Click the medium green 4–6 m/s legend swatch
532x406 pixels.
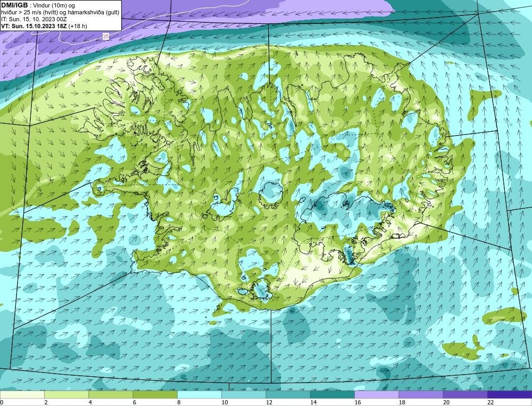click(x=111, y=394)
